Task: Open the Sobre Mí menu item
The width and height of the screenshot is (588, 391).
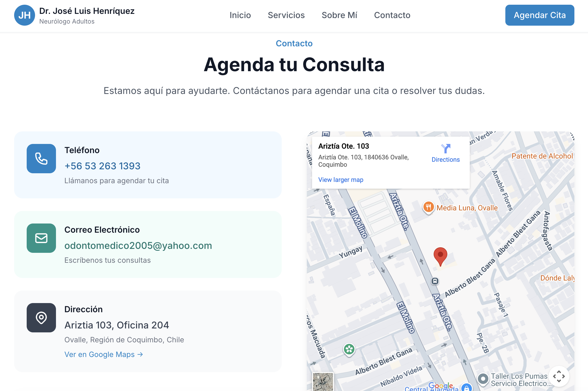Action: (339, 15)
